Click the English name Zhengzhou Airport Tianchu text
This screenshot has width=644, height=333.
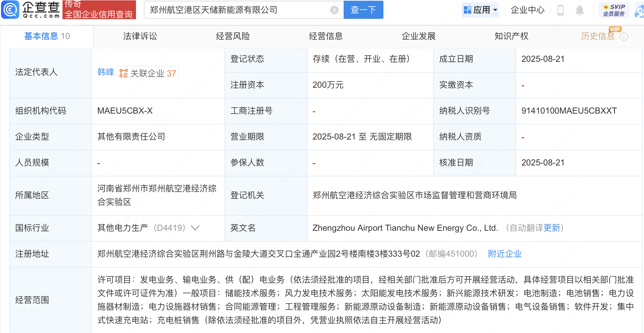coord(405,228)
